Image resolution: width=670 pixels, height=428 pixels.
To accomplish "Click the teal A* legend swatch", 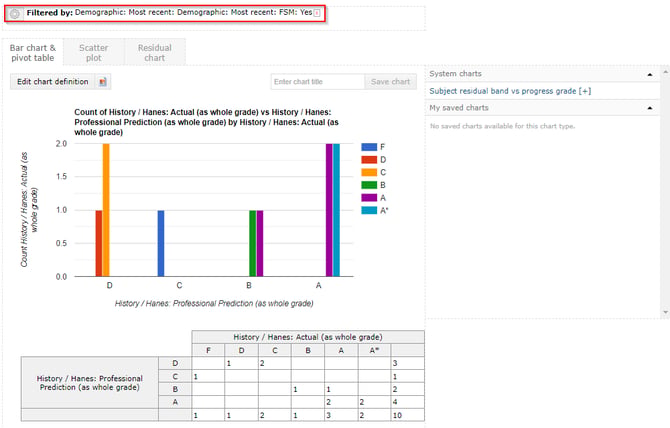I will [369, 210].
